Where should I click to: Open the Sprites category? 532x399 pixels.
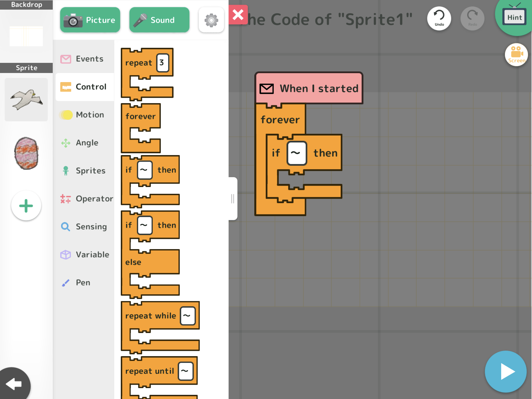pos(85,171)
